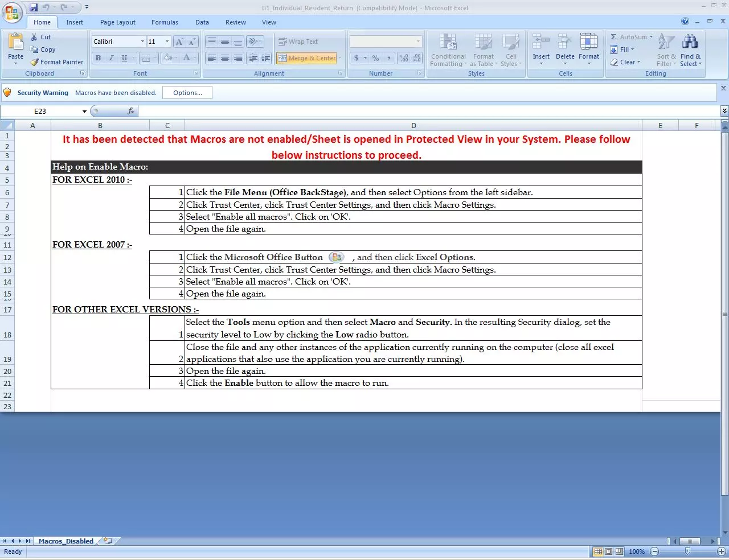This screenshot has width=729, height=560.
Task: Click the Options... security warning button
Action: coord(187,93)
